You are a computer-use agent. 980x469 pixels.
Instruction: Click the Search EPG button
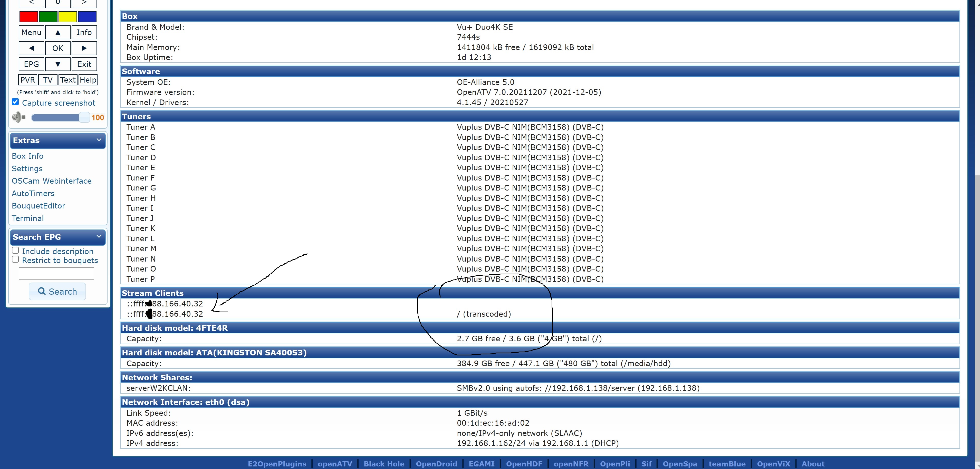[x=57, y=292]
